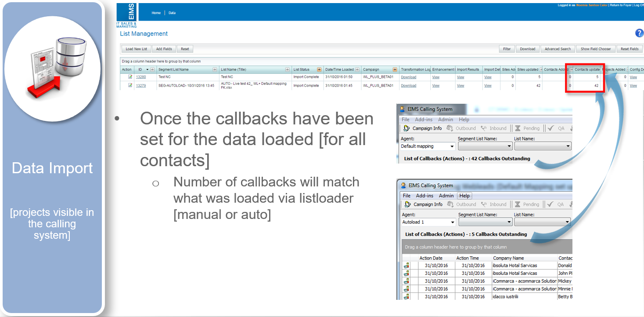Open list ID link 13279

pos(141,85)
